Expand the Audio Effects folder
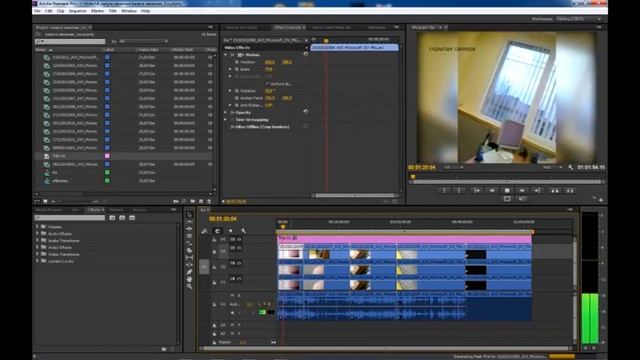Viewport: 640px width, 360px height. point(37,233)
